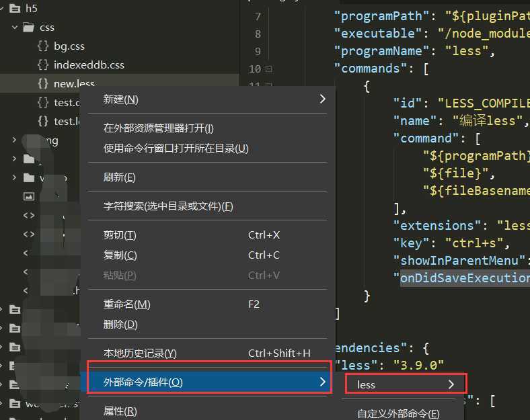Screen dimensions: 530x420
Task: Click "extensions" key in editor
Action: point(437,225)
